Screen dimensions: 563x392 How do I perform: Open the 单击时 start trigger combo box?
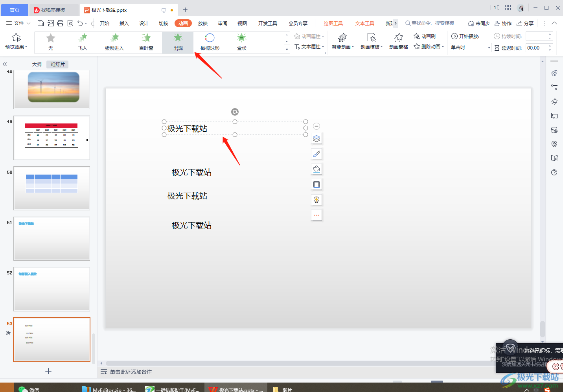(x=471, y=48)
